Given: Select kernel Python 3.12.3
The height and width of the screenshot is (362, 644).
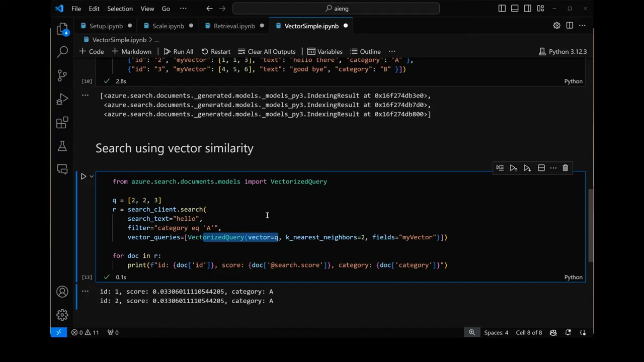Looking at the screenshot, I should (562, 51).
